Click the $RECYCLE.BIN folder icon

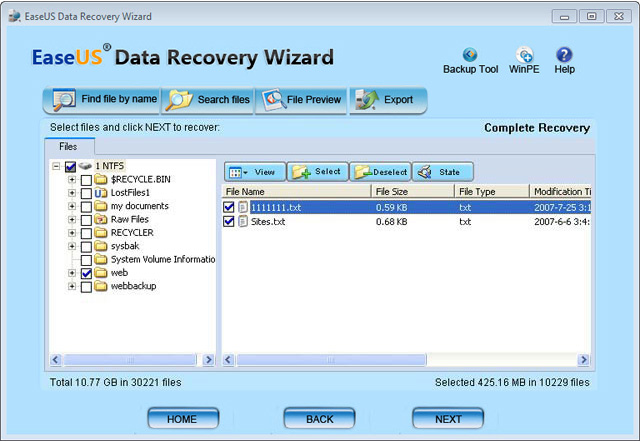tap(100, 179)
